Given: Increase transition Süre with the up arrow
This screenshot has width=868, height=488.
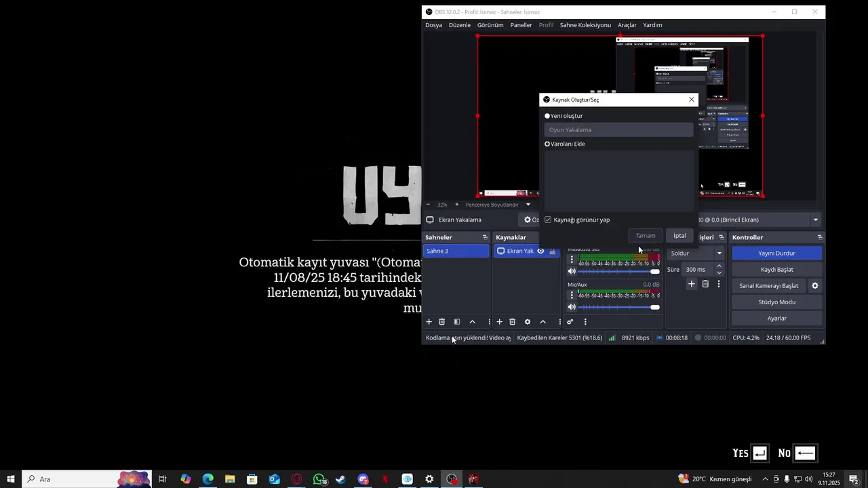Looking at the screenshot, I should click(719, 266).
